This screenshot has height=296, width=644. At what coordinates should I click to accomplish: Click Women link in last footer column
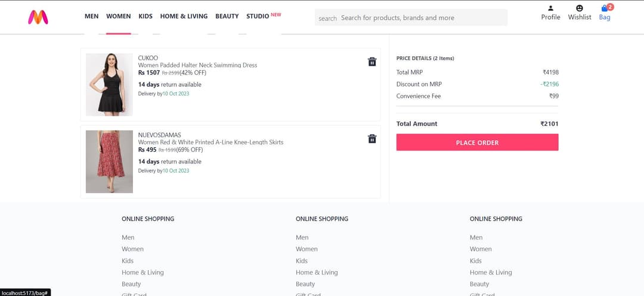(x=481, y=249)
